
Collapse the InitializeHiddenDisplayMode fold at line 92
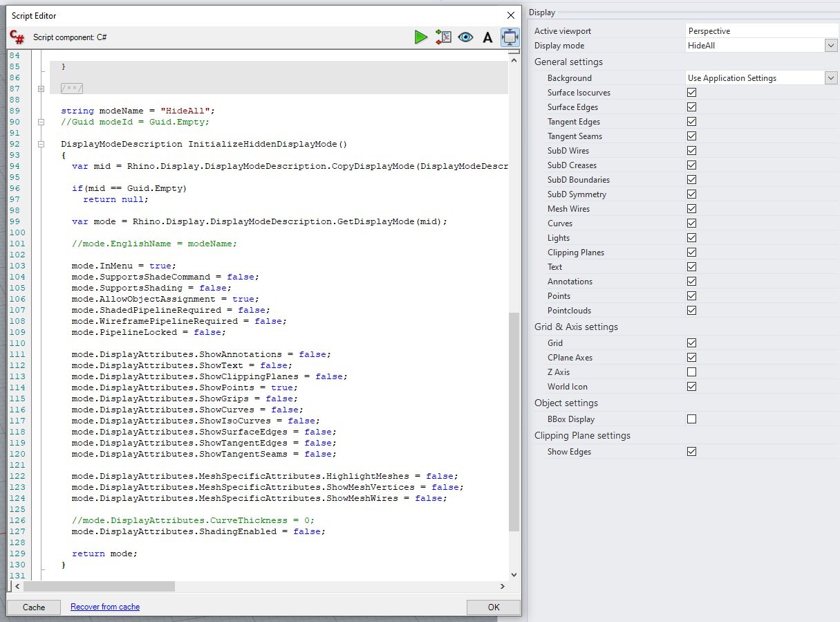(x=41, y=144)
